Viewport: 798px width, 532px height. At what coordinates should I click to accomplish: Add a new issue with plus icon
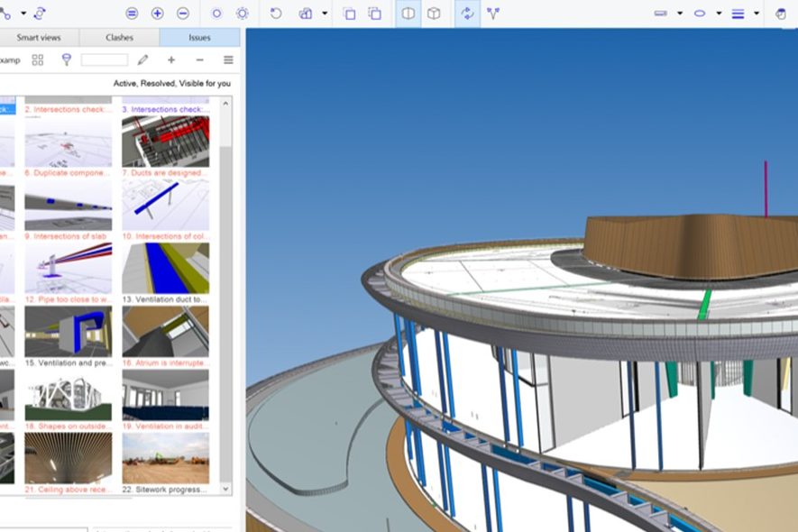171,60
